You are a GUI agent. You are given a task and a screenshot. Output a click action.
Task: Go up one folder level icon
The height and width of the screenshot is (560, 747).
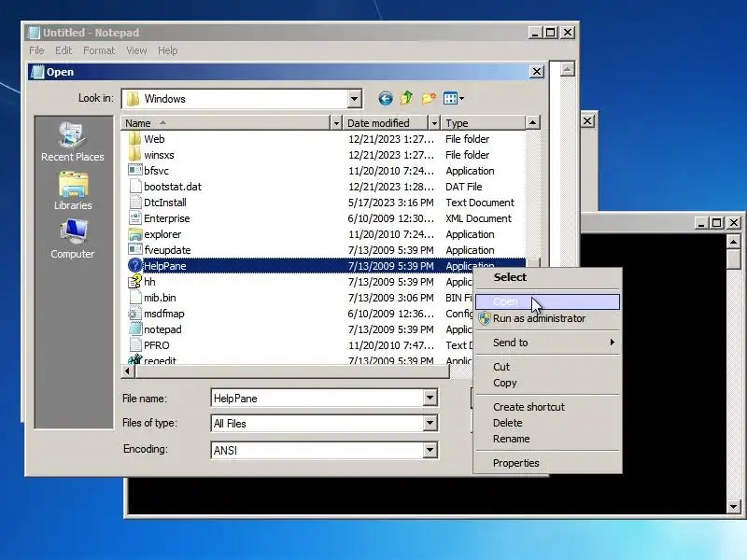[407, 98]
